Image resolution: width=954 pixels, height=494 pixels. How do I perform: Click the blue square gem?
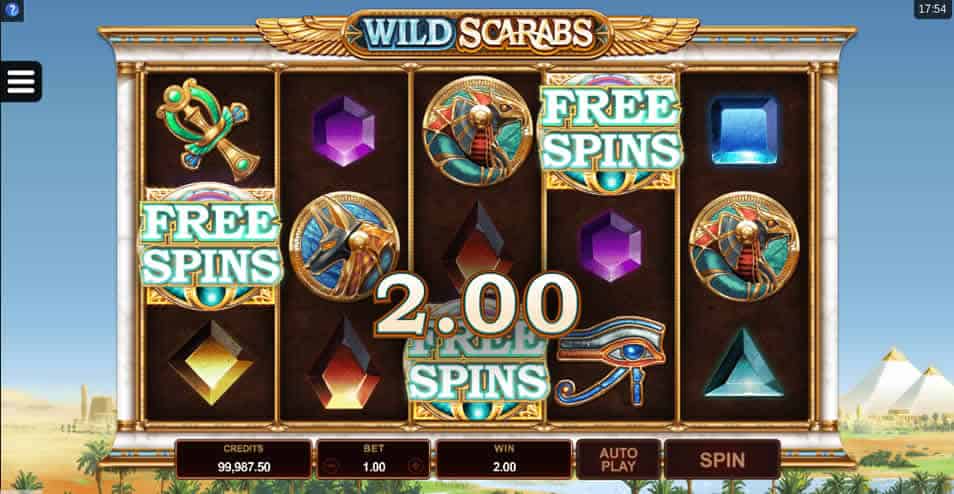coord(744,130)
